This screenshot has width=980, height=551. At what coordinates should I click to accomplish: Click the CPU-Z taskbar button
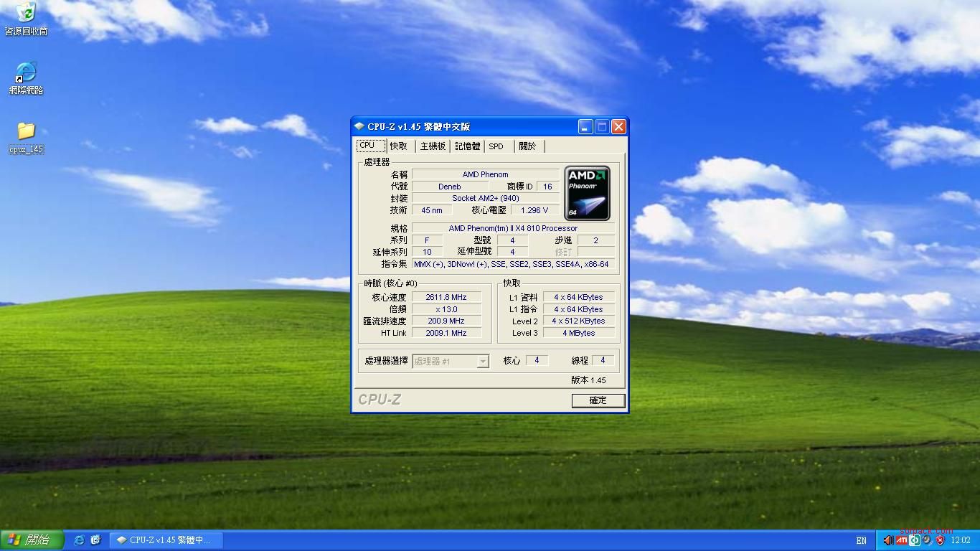(166, 540)
